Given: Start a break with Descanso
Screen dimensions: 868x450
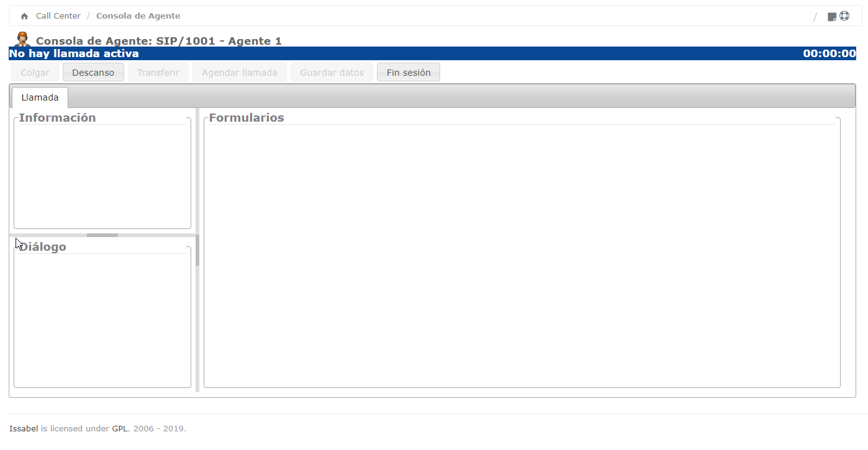Looking at the screenshot, I should (x=93, y=73).
